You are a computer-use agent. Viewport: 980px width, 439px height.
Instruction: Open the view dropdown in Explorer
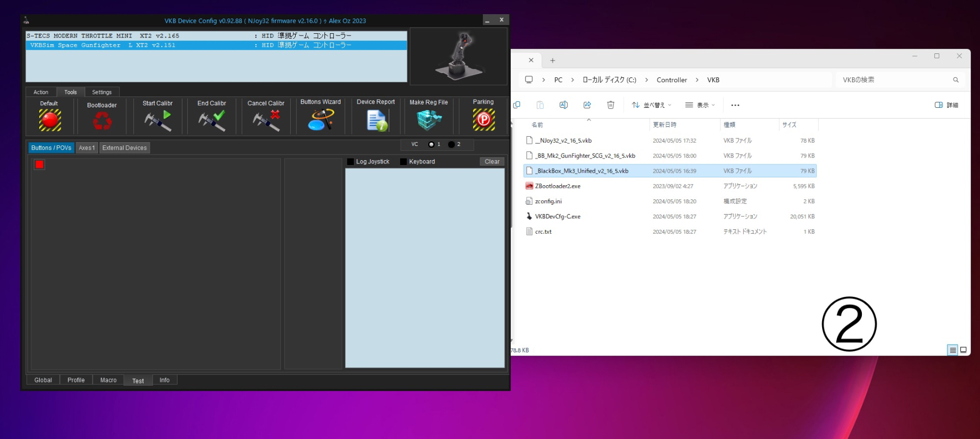point(700,105)
